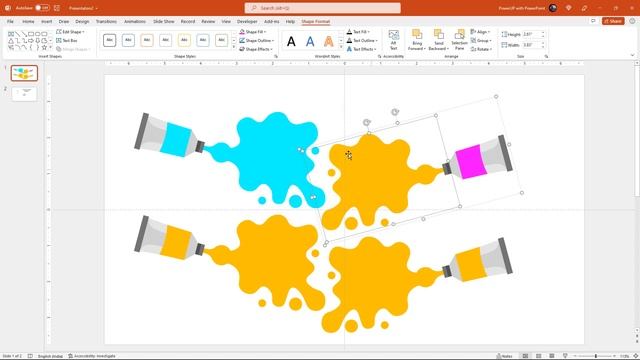
Task: Apply the black WordArt style A
Action: [291, 41]
